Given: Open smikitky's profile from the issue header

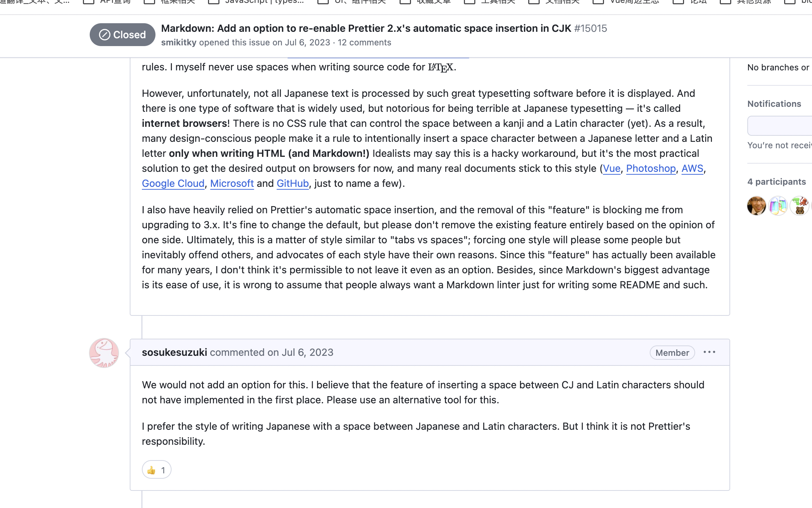Looking at the screenshot, I should (x=179, y=43).
